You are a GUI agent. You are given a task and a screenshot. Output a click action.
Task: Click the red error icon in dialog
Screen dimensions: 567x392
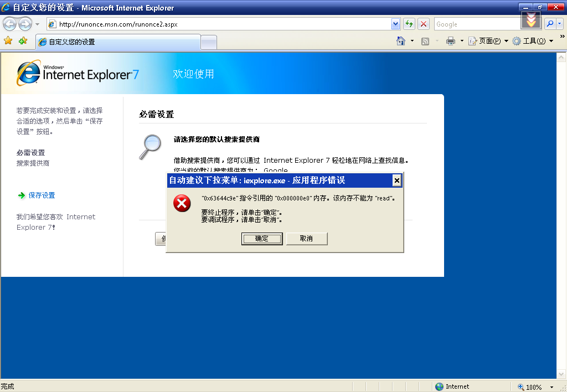(182, 203)
